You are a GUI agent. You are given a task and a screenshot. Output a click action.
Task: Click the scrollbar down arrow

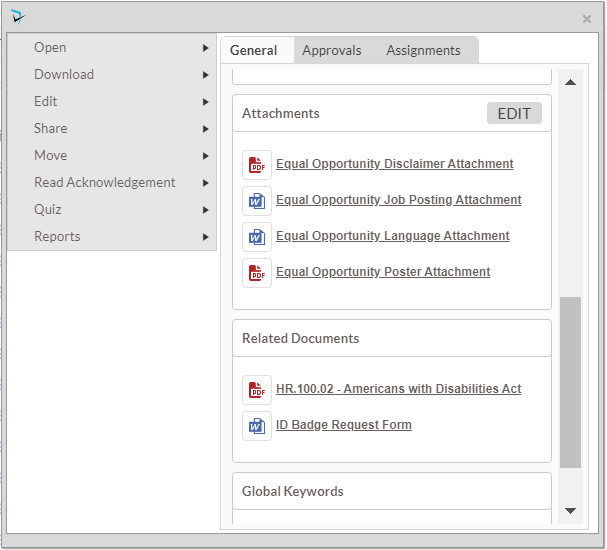pyautogui.click(x=570, y=511)
